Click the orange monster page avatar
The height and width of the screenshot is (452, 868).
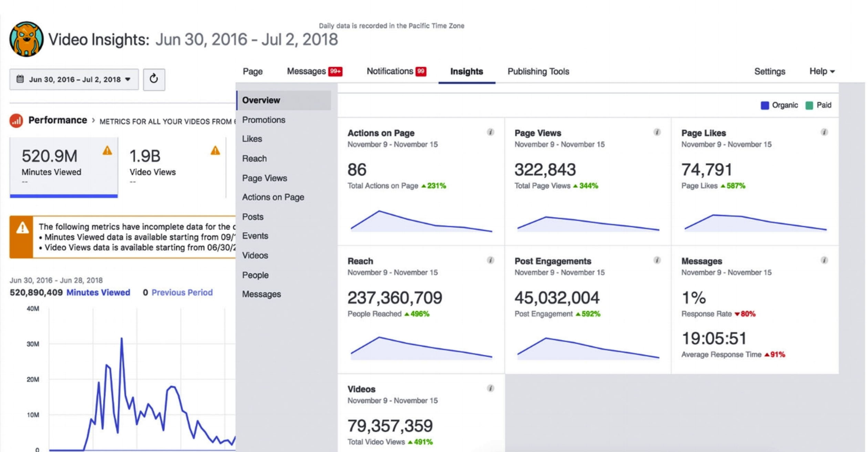coord(27,39)
